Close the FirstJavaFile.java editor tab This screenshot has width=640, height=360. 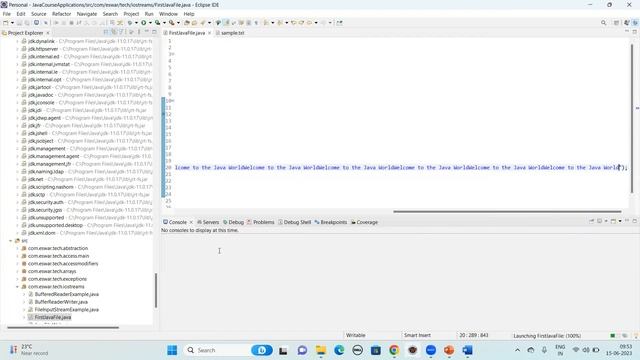click(209, 33)
